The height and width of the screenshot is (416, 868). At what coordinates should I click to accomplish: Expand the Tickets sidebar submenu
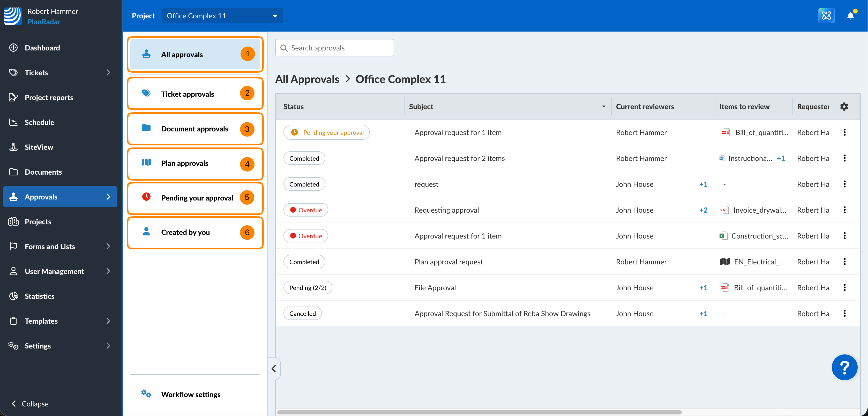coord(108,72)
